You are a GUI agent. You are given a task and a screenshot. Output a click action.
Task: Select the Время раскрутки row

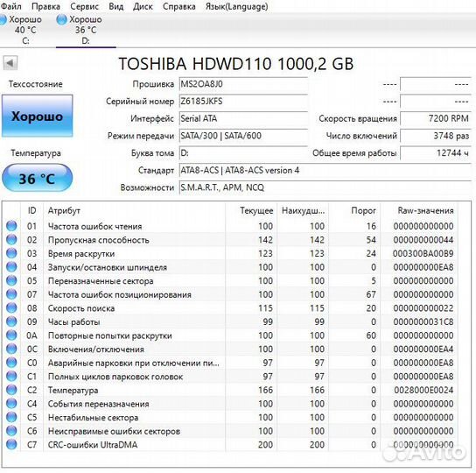[x=230, y=253]
